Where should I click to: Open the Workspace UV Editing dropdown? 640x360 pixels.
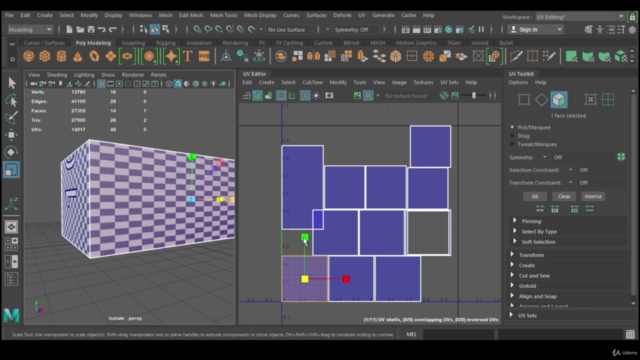coord(580,17)
